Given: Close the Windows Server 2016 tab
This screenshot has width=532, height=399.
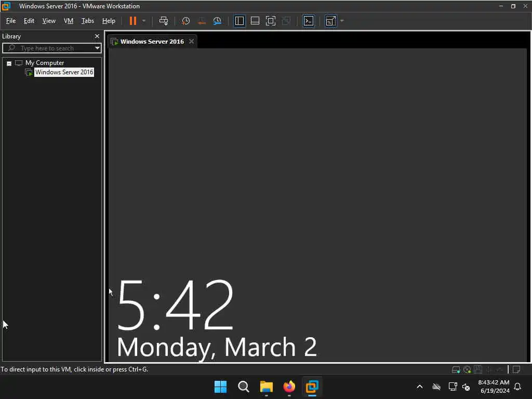Looking at the screenshot, I should [191, 42].
